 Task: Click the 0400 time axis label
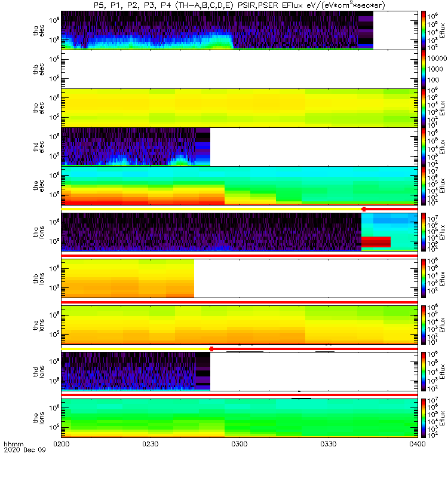tap(418, 444)
